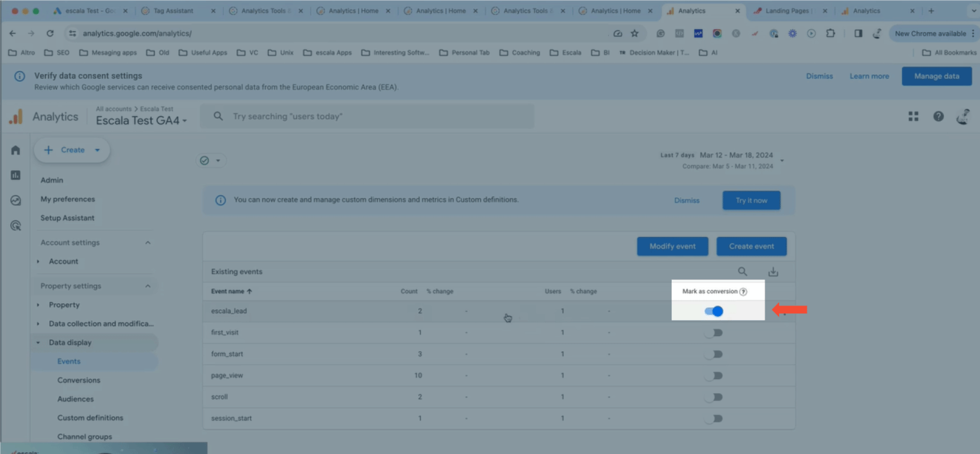Click the Manage data button
The image size is (980, 454).
tap(937, 76)
